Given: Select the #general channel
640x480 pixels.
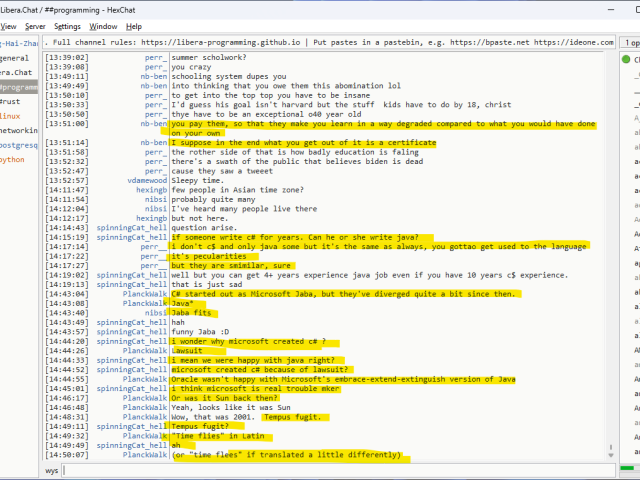Looking at the screenshot, I should pos(16,58).
